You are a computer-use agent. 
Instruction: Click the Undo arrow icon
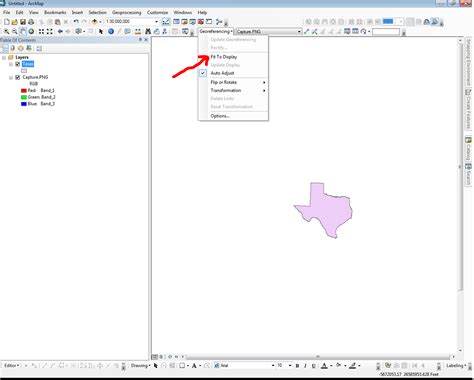(76, 22)
